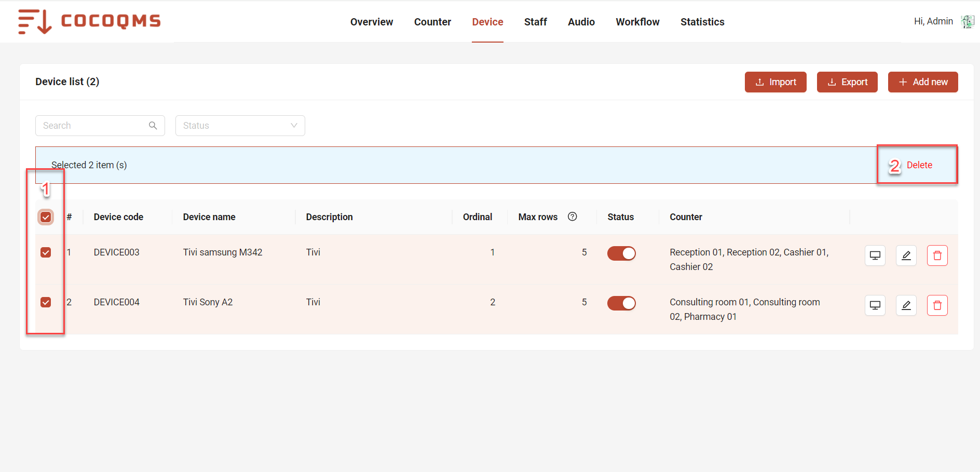
Task: Delete DEVICE003 using its trash icon
Action: pyautogui.click(x=937, y=255)
